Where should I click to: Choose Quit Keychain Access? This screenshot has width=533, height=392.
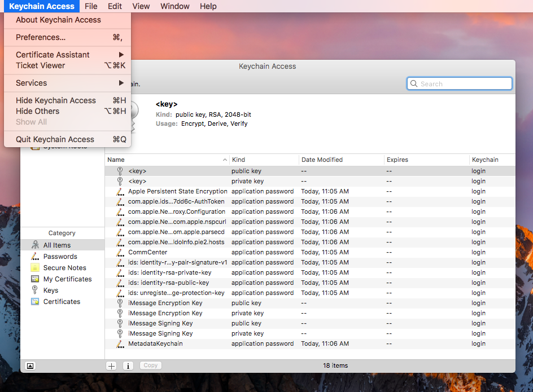pos(68,139)
